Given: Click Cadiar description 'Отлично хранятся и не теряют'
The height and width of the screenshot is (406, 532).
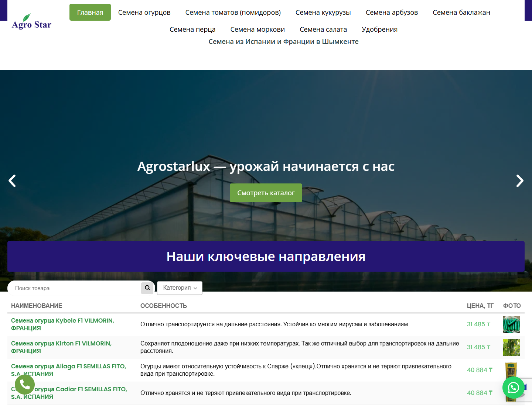Looking at the screenshot, I should [246, 393].
